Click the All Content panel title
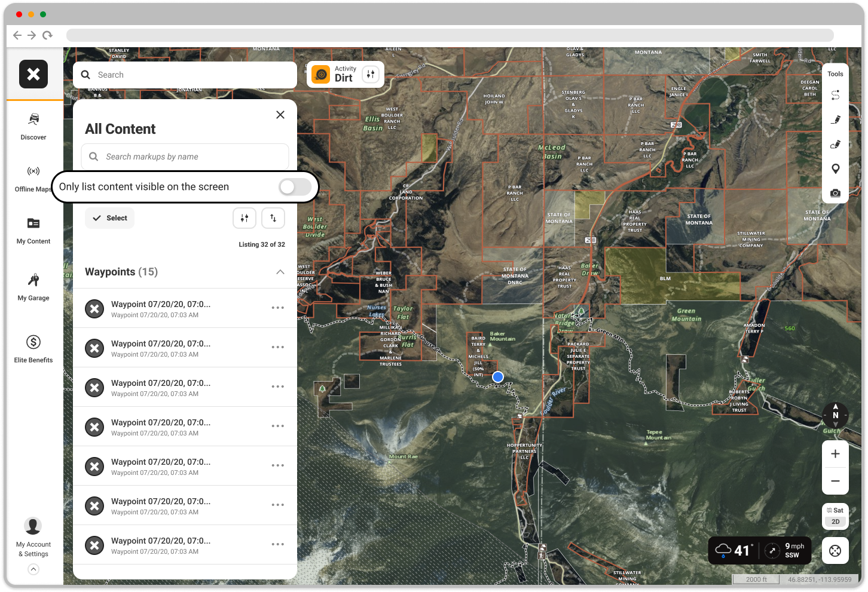This screenshot has height=592, width=868. (x=120, y=129)
